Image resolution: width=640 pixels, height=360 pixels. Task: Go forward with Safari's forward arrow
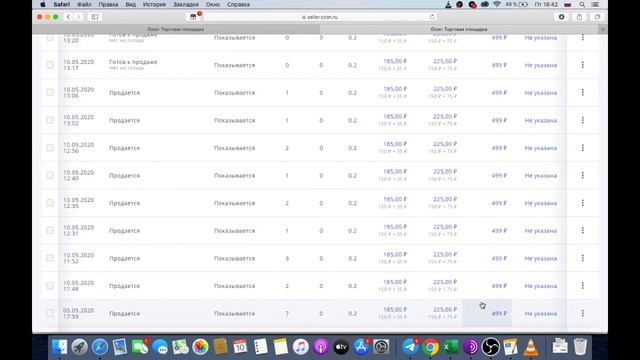[x=78, y=17]
